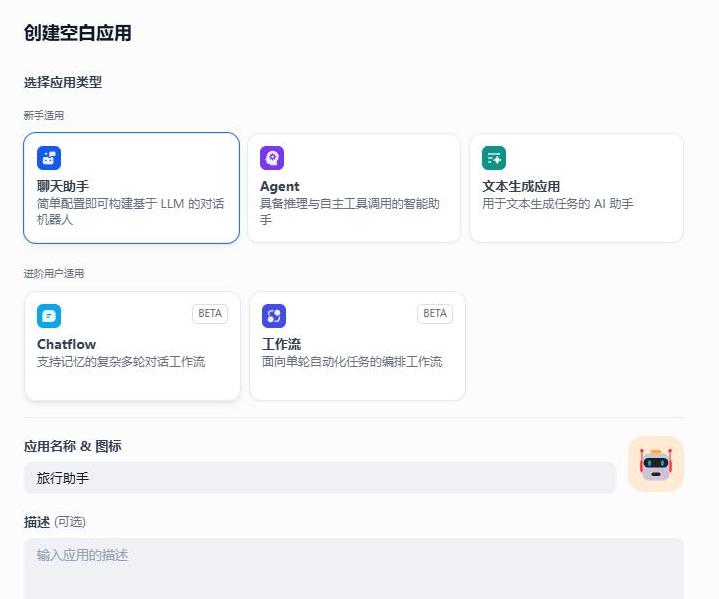This screenshot has height=599, width=719.
Task: Click the Chatflow light-blue icon
Action: tap(49, 316)
